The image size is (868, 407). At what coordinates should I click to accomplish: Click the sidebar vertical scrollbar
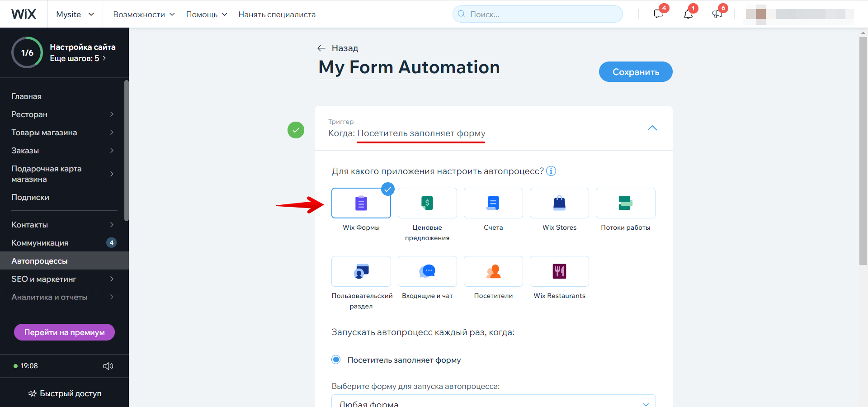127,150
